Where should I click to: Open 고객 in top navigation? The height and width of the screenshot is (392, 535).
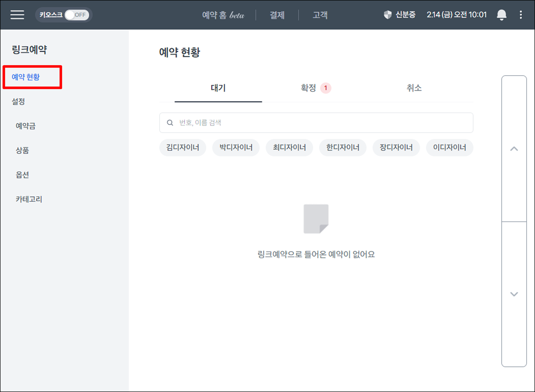click(320, 15)
